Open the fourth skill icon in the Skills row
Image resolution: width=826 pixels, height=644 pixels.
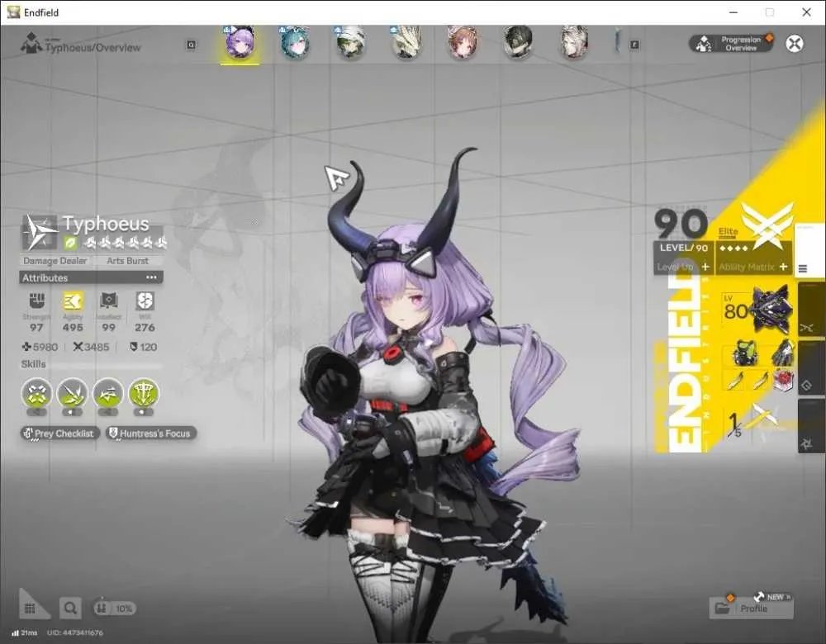tap(143, 393)
